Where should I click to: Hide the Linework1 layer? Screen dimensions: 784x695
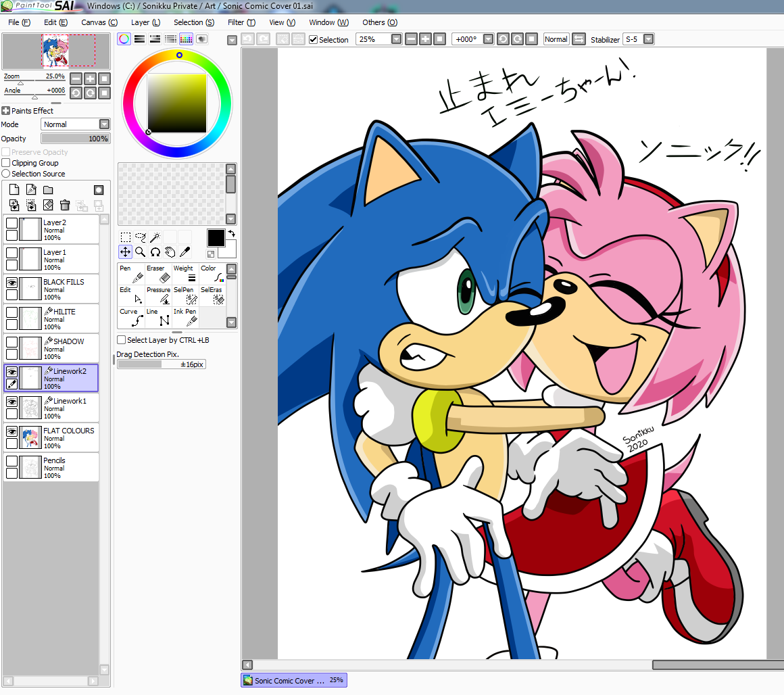(11, 402)
